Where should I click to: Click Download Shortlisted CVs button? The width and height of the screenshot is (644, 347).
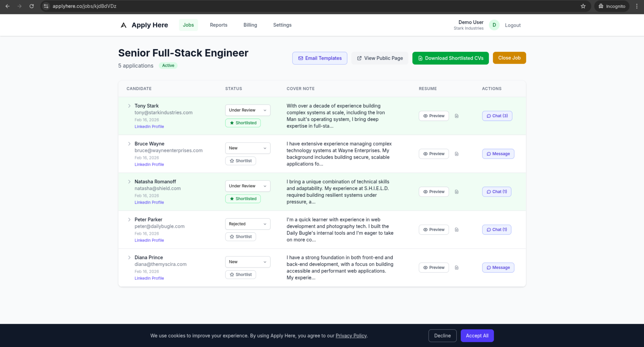pyautogui.click(x=450, y=58)
